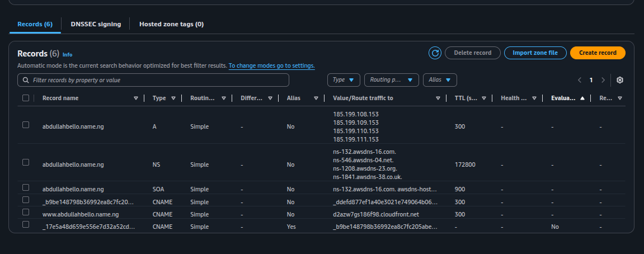This screenshot has height=254, width=644.
Task: Sort by Health check column arrow
Action: 534,98
